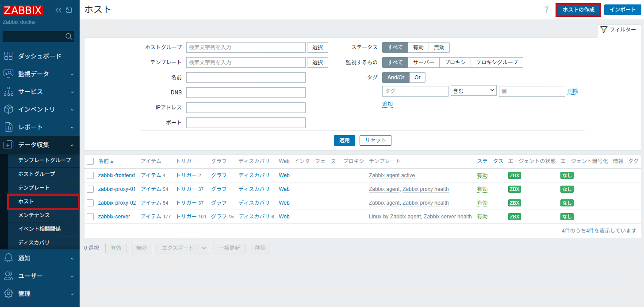Open メンテナンス submenu item
The height and width of the screenshot is (307, 644).
click(44, 215)
